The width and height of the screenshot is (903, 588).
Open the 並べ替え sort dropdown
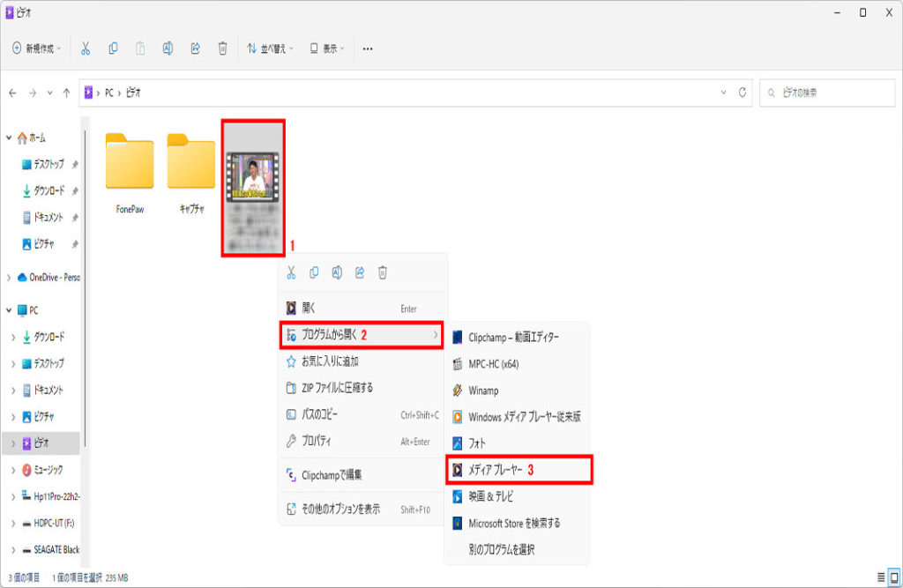(269, 48)
